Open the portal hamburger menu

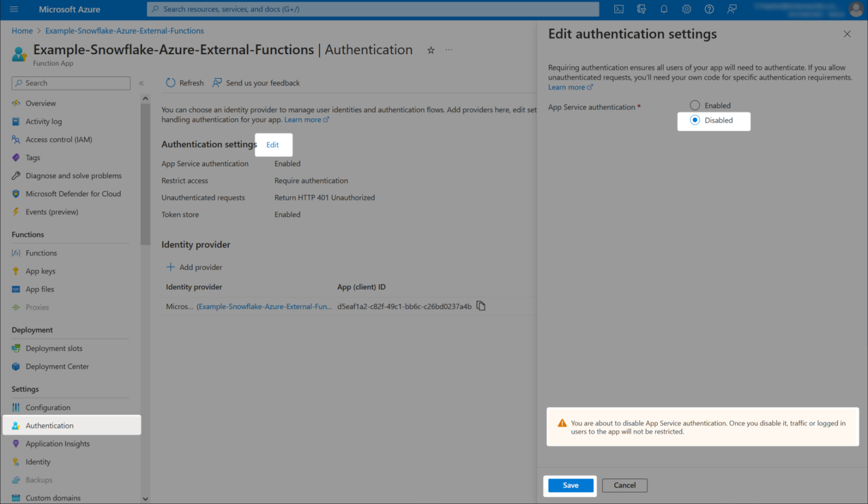(x=14, y=9)
